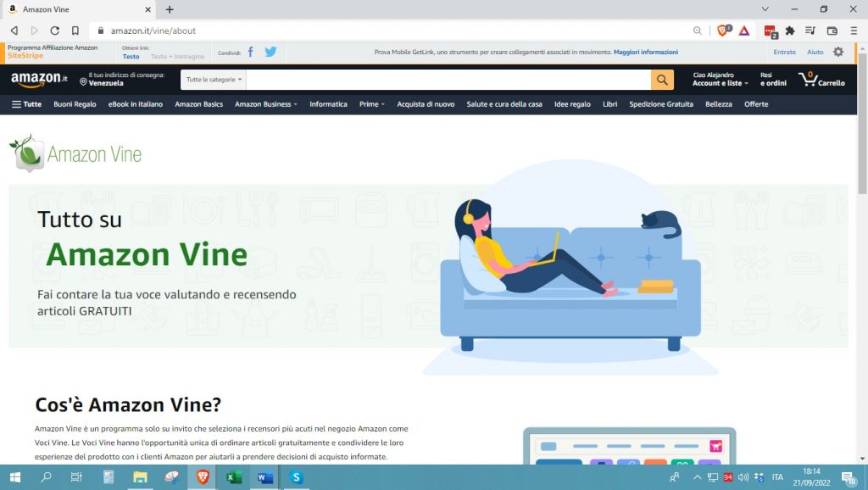Bookmark the current page
Screen dimensions: 868x490
[77, 29]
